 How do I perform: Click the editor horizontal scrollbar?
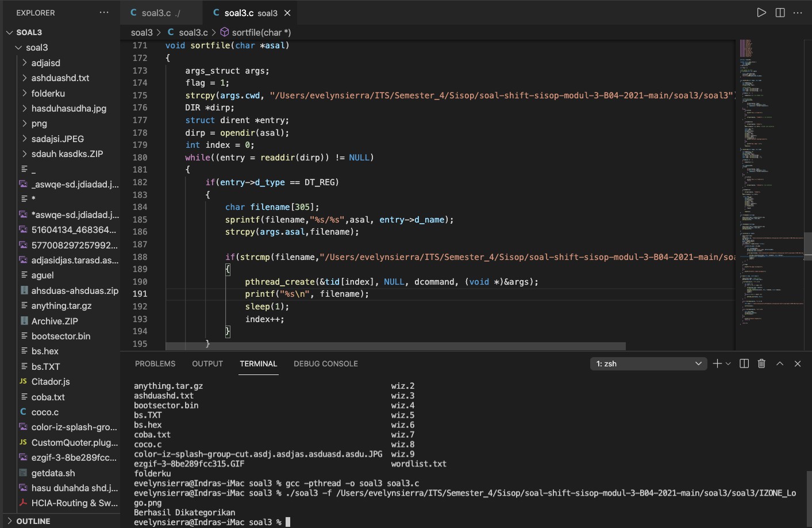(395, 346)
